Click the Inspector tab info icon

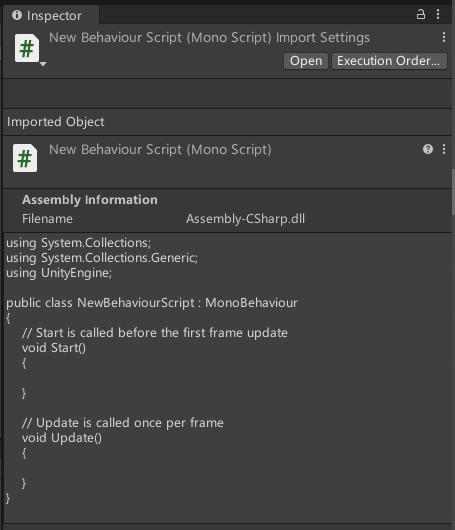point(17,15)
